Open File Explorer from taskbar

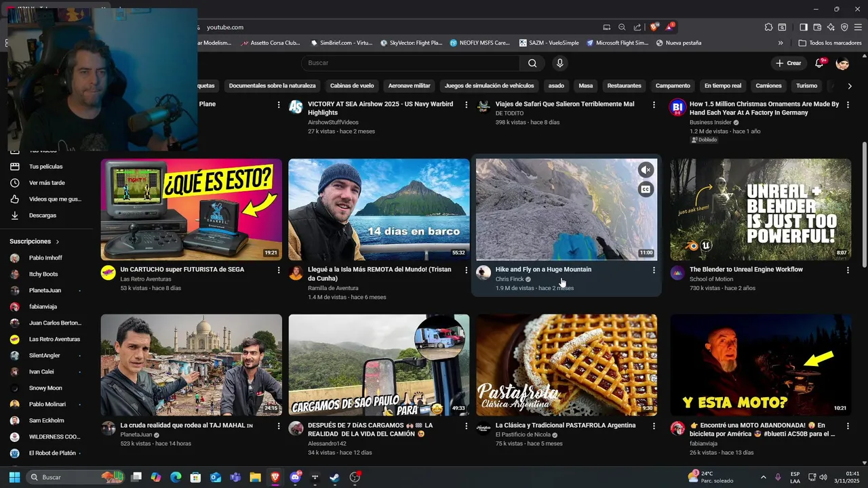255,477
